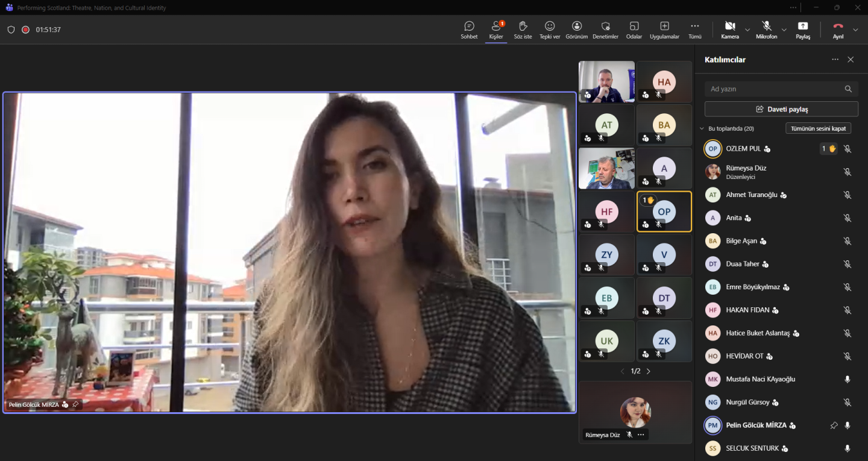Open Odalar breakout rooms
Viewport: 868px width, 461px height.
(634, 30)
